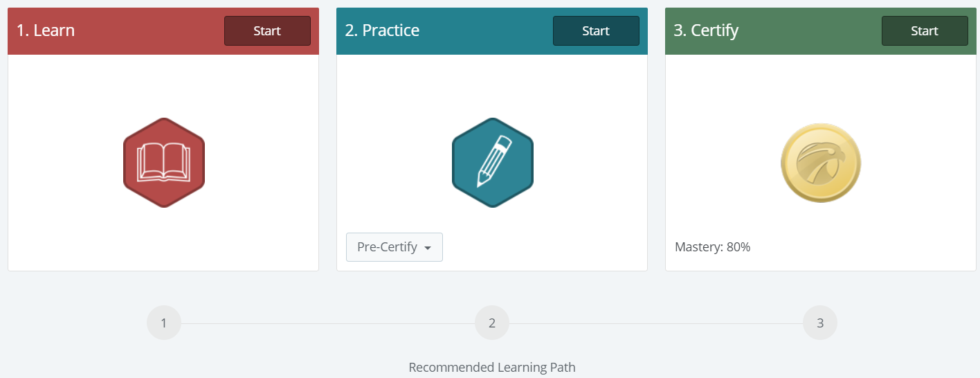This screenshot has width=980, height=378.
Task: Click path line between steps 1 and 2
Action: pyautogui.click(x=328, y=323)
